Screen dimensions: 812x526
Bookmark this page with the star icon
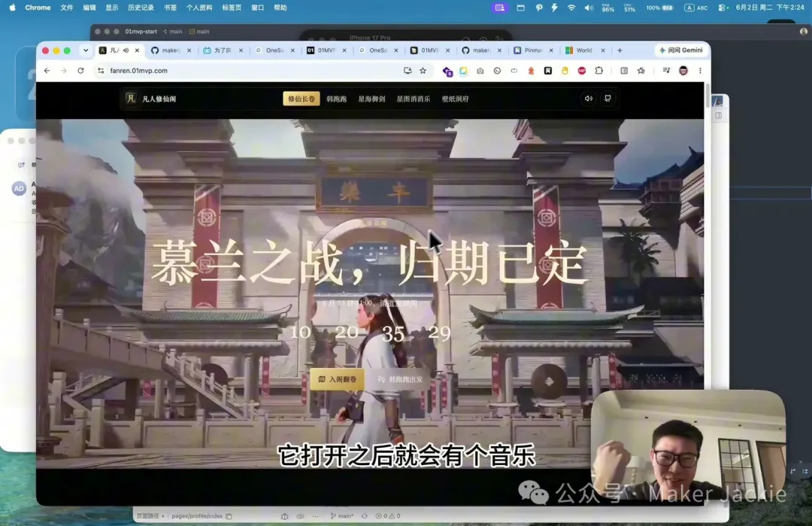tap(423, 71)
